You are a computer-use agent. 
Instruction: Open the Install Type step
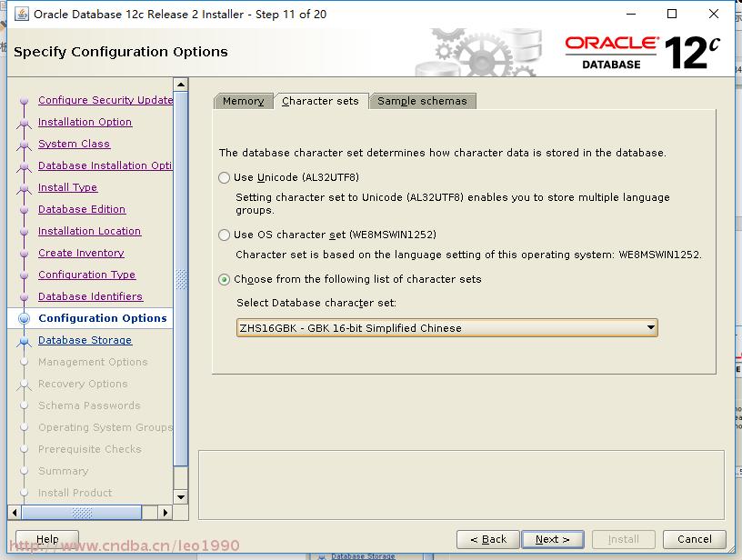pyautogui.click(x=67, y=187)
